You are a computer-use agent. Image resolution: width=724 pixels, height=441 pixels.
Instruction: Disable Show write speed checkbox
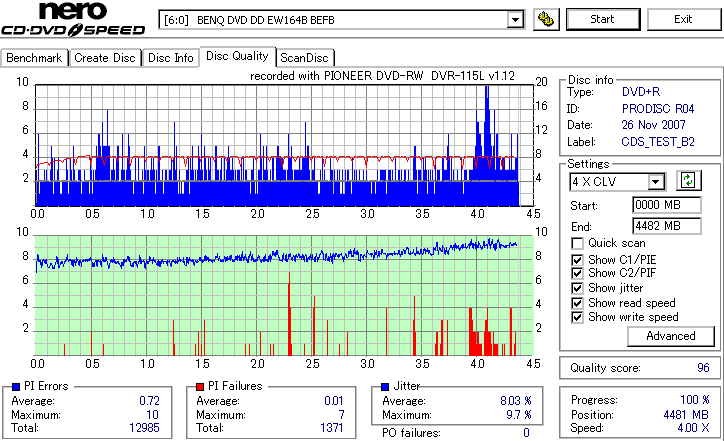[x=577, y=317]
